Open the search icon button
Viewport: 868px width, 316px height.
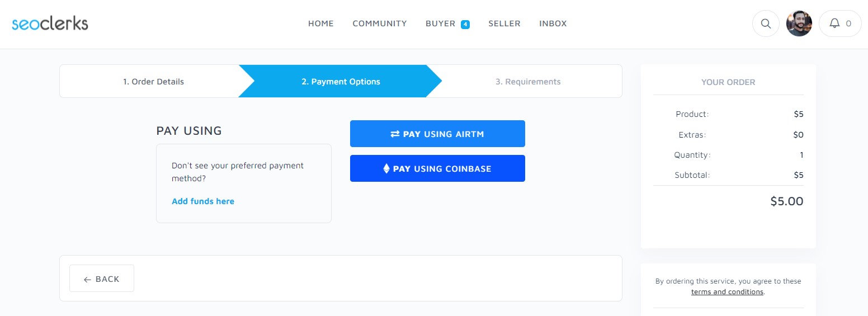point(766,23)
